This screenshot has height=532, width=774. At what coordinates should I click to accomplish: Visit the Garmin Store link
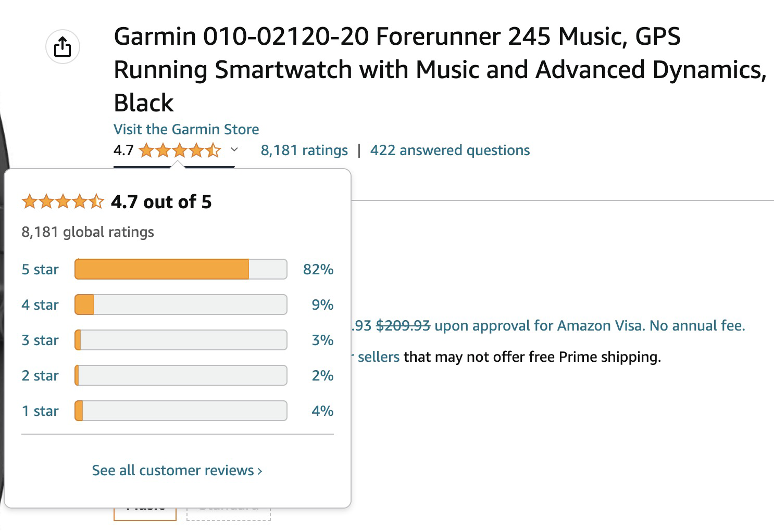tap(186, 129)
